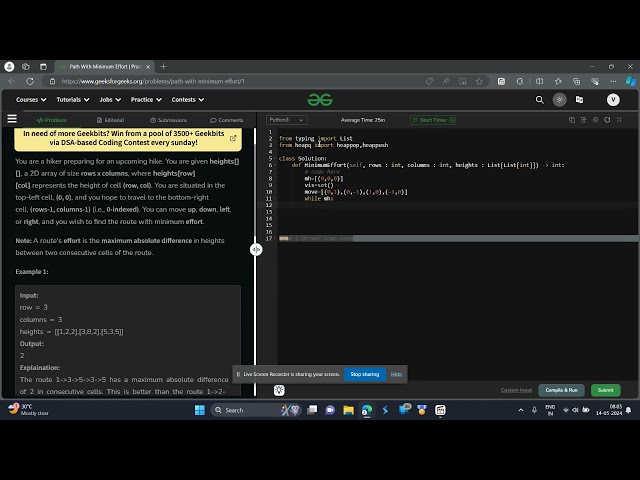Viewport: 640px width, 480px height.
Task: Click Compile & Run button
Action: point(561,390)
